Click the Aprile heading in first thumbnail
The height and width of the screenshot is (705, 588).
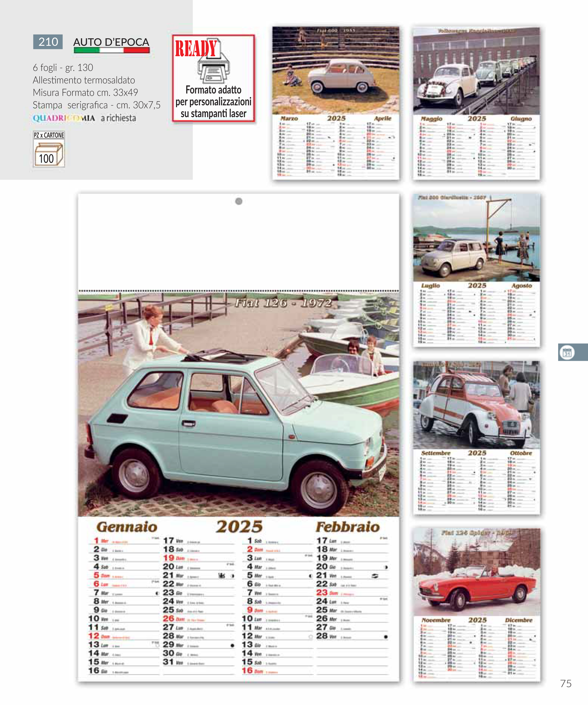point(383,118)
